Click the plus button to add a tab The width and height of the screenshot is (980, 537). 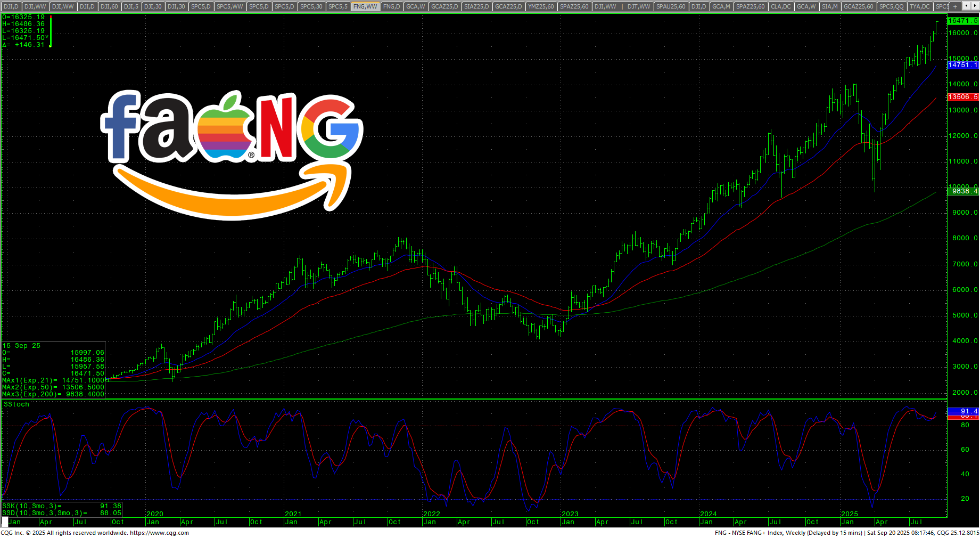(955, 6)
